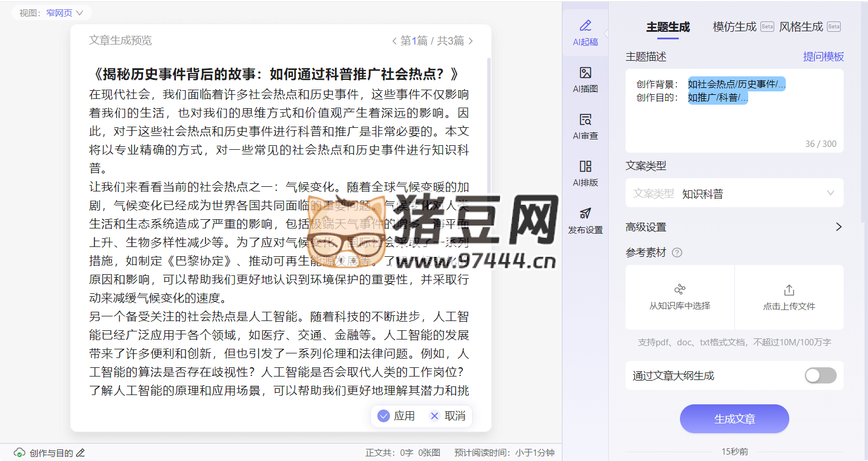Viewport: 868px width, 461px height.
Task: Click the help icon beside 参考素材
Action: coord(677,253)
